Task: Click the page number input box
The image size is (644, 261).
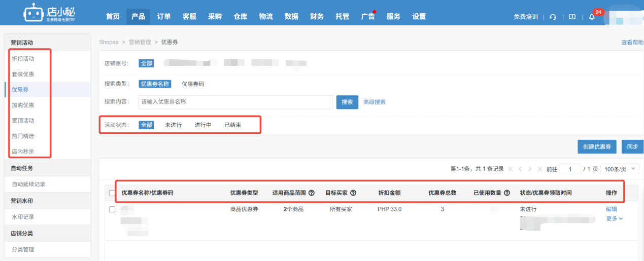Action: click(x=571, y=169)
